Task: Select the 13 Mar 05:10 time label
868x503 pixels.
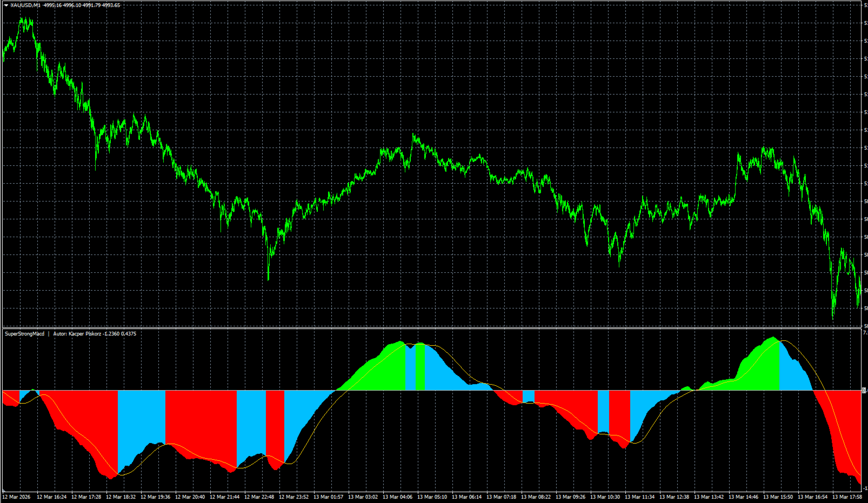Action: click(432, 497)
